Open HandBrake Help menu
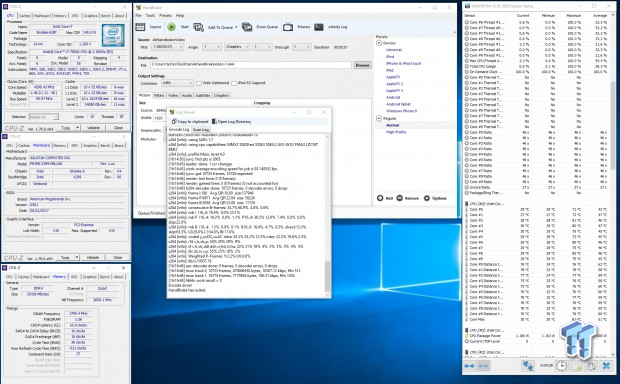Image resolution: width=620 pixels, height=384 pixels. click(180, 15)
